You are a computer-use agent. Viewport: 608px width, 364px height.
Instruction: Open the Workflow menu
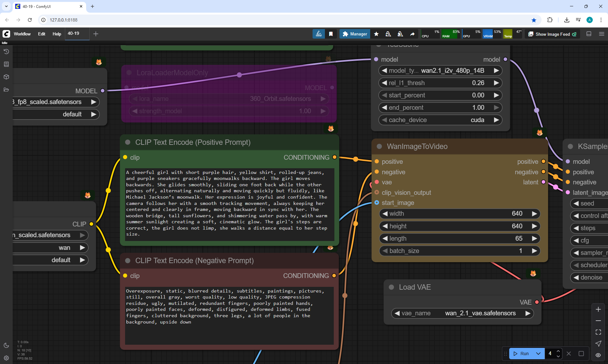tap(22, 34)
